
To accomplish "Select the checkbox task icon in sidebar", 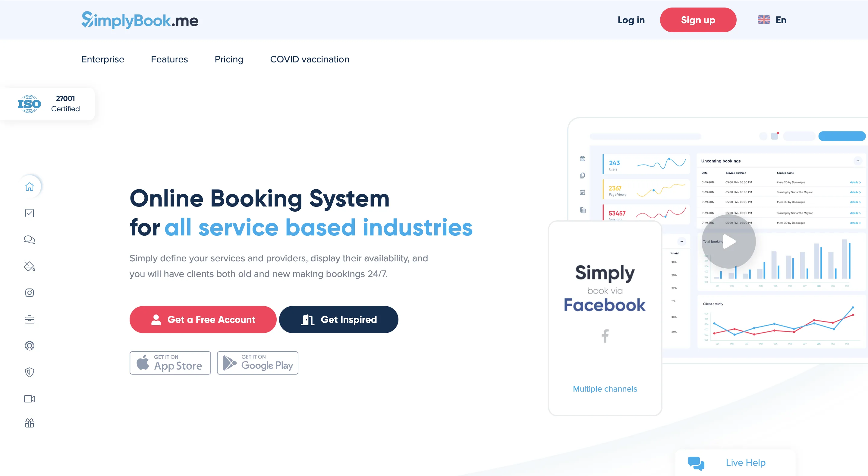I will click(x=29, y=213).
